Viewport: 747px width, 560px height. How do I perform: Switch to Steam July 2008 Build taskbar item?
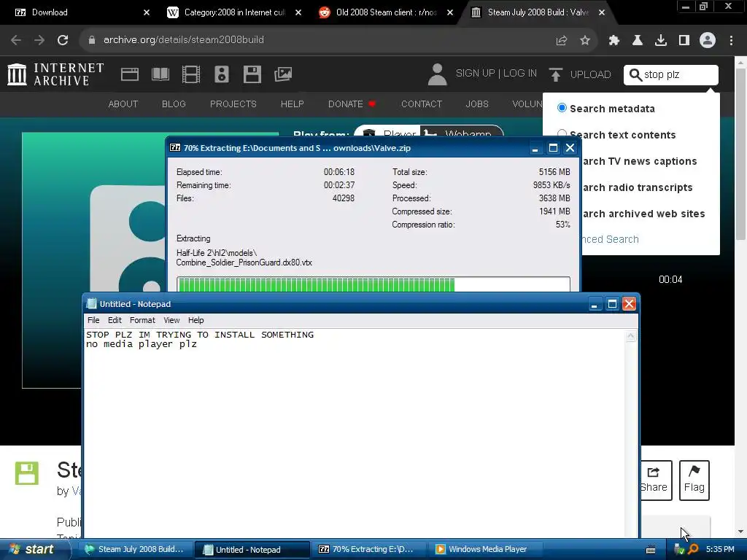pyautogui.click(x=134, y=550)
